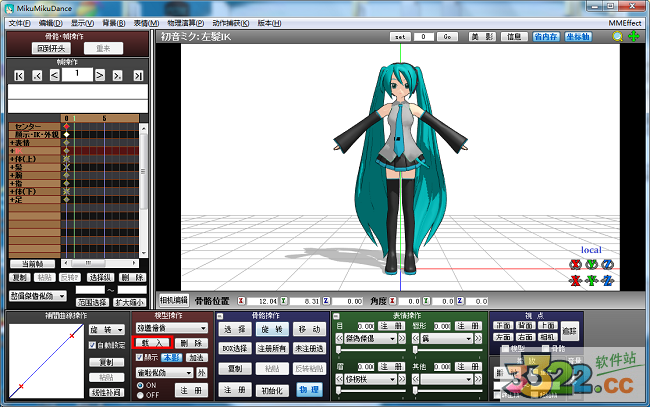Click the 載入 load model button

[152, 343]
